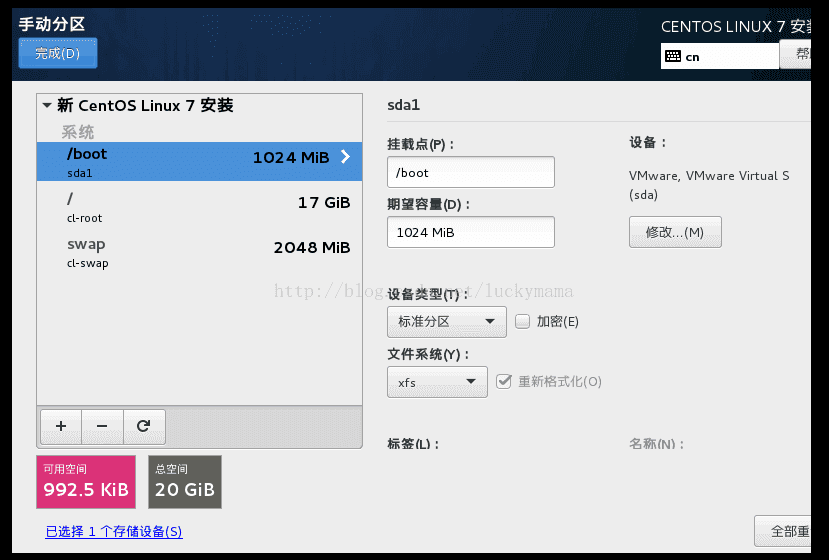Image resolution: width=829 pixels, height=560 pixels.
Task: Toggle the 重新格式化(O) reformat checkbox
Action: pos(504,381)
